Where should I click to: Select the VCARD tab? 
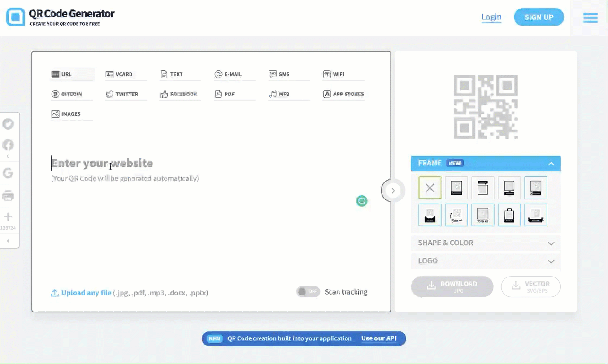tap(125, 74)
